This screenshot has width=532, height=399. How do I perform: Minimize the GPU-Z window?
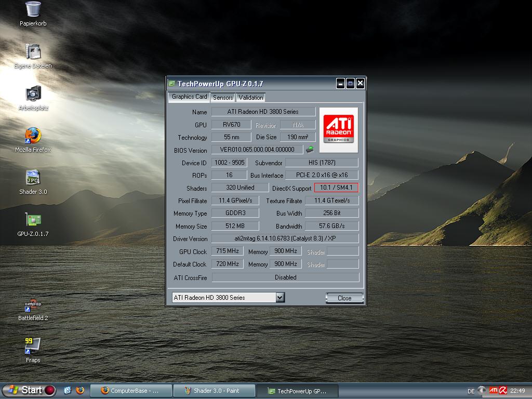(340, 84)
